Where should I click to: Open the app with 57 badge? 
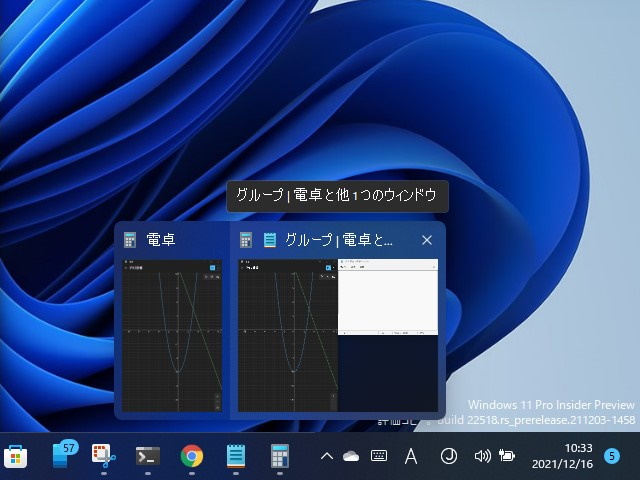[64, 454]
